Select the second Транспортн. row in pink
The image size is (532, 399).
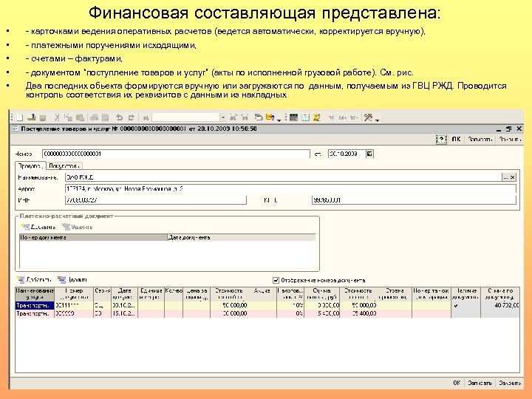(267, 313)
